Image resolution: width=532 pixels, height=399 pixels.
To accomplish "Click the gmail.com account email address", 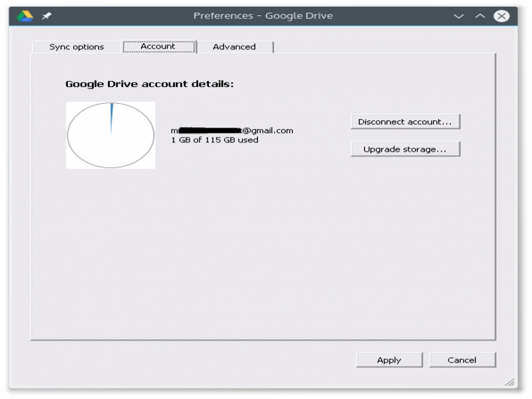I will pos(231,130).
